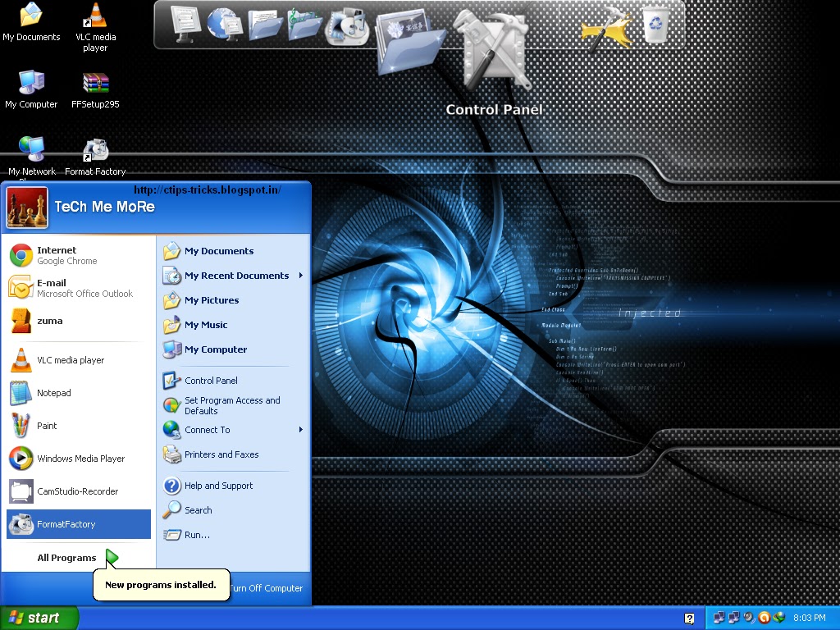The image size is (840, 630).
Task: Open My Pictures in the Start menu
Action: pyautogui.click(x=234, y=300)
